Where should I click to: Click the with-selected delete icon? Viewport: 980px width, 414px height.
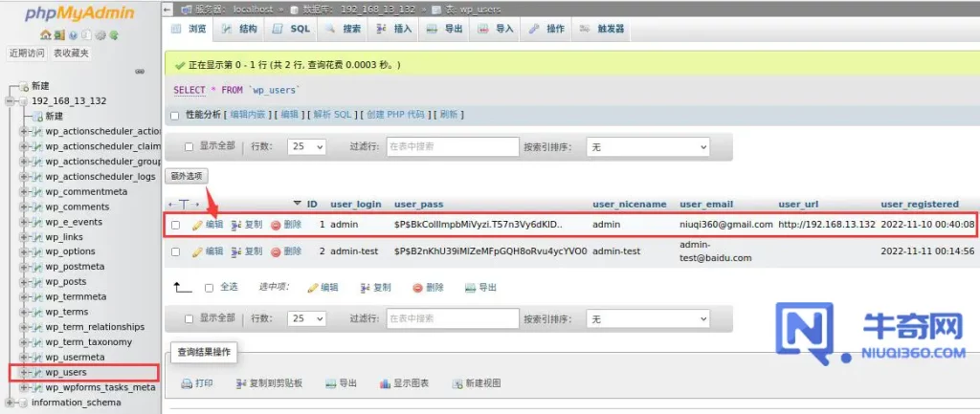pos(418,288)
